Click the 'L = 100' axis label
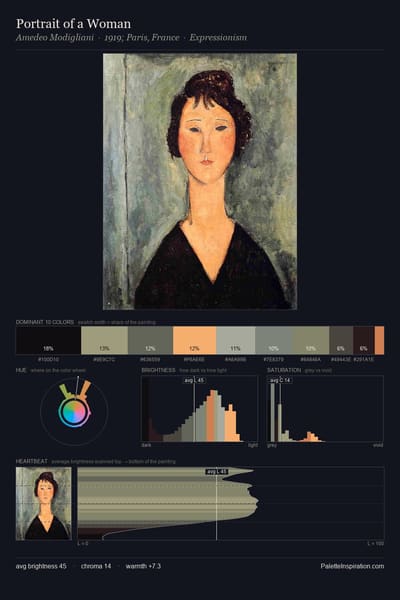400x600 pixels. point(376,543)
